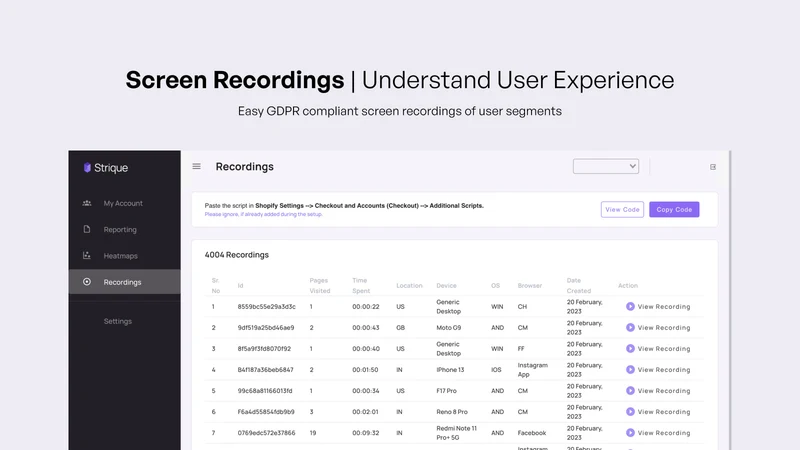800x450 pixels.
Task: Click the Heatmaps chart icon
Action: point(87,255)
